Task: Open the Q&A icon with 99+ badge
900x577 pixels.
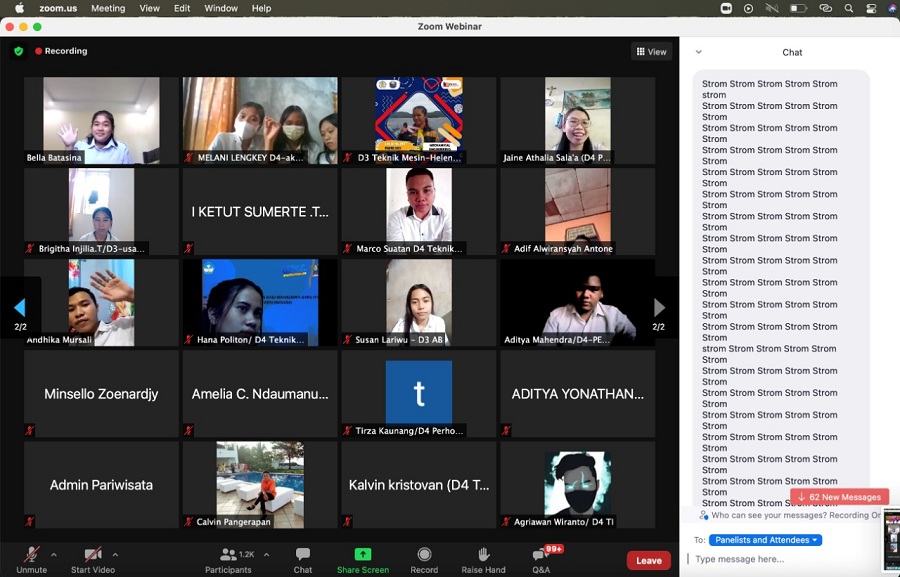Action: [x=540, y=555]
